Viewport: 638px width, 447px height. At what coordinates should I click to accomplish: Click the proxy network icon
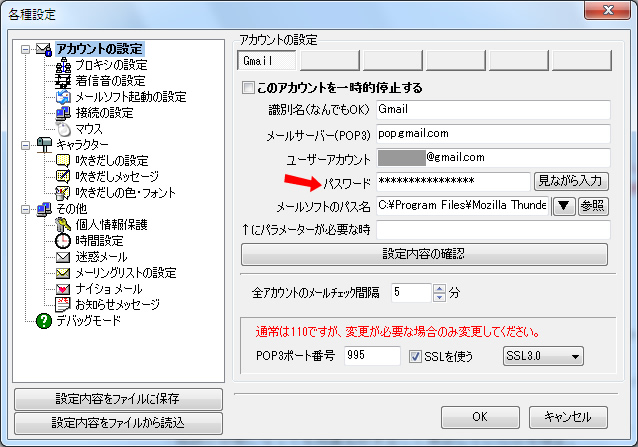tap(63, 65)
